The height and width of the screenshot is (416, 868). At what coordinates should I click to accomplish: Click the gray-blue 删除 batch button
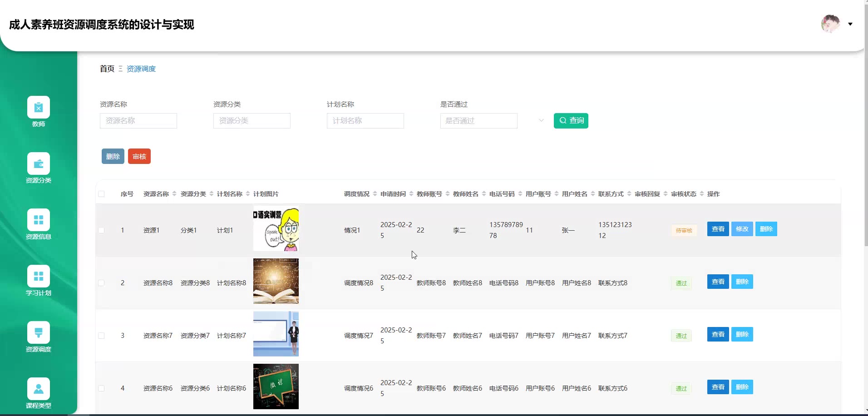113,156
